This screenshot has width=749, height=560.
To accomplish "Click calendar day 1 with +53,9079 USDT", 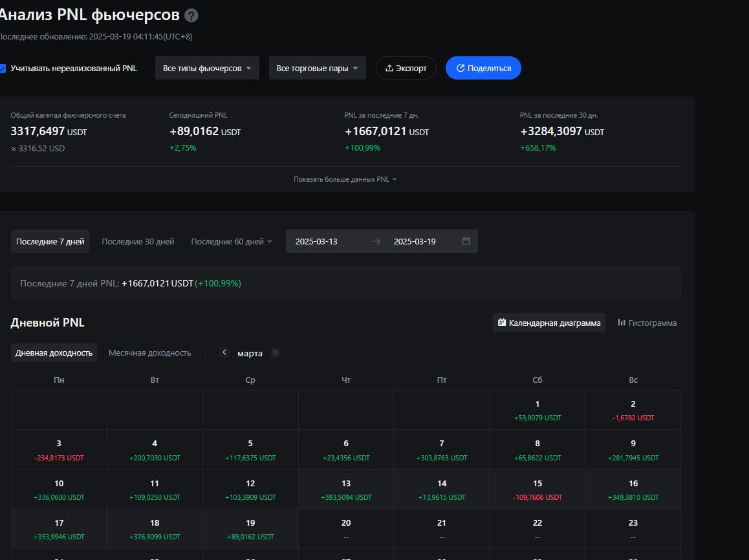I will coord(537,410).
